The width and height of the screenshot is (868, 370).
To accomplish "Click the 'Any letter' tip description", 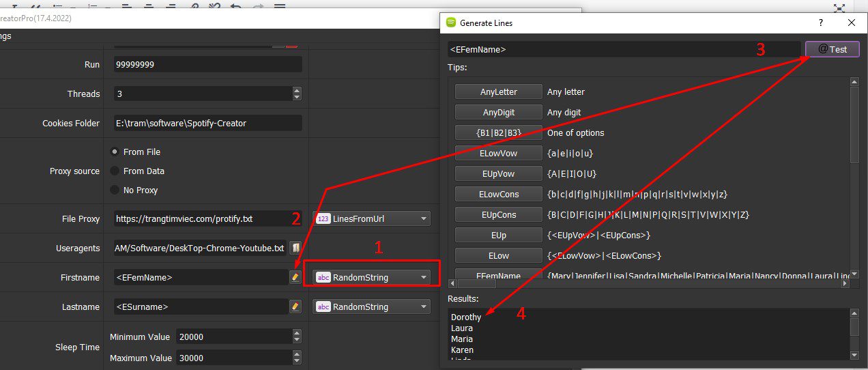I will (x=566, y=91).
